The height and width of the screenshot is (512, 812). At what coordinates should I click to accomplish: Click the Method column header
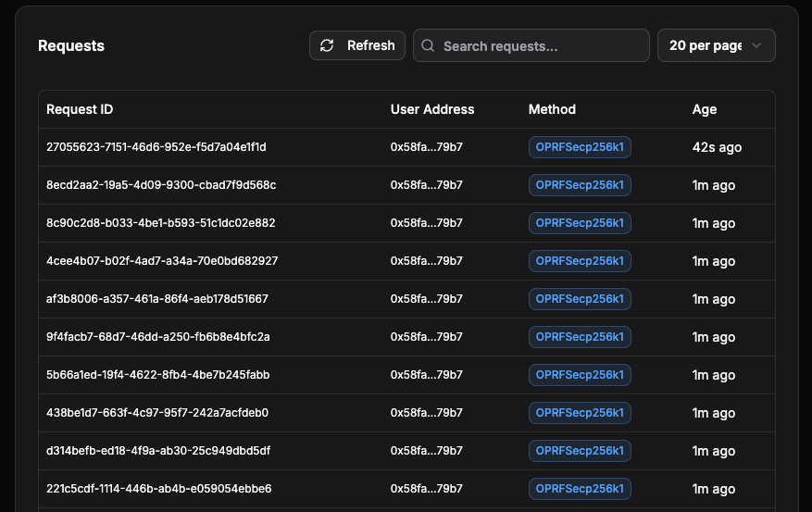click(x=552, y=109)
